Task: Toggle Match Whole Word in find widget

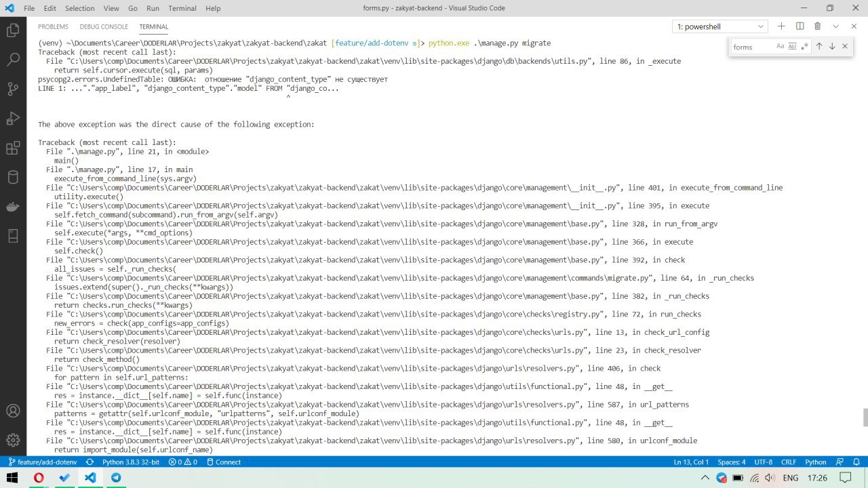Action: 793,47
